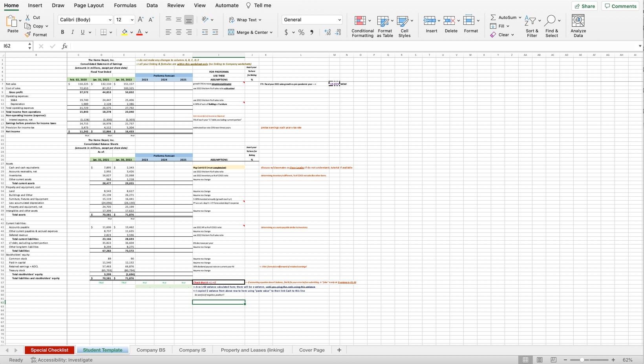
Task: Open the font size dropdown
Action: [x=132, y=20]
